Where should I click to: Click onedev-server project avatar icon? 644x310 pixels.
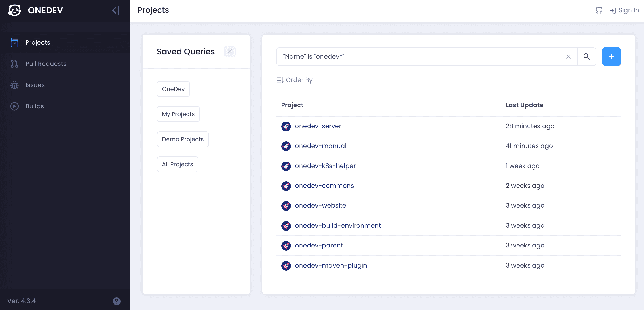click(286, 126)
